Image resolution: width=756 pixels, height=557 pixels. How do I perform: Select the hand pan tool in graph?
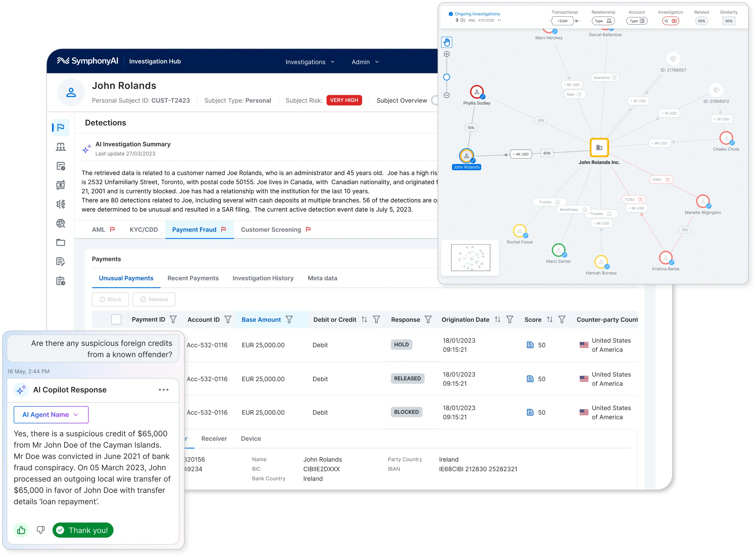pyautogui.click(x=446, y=42)
